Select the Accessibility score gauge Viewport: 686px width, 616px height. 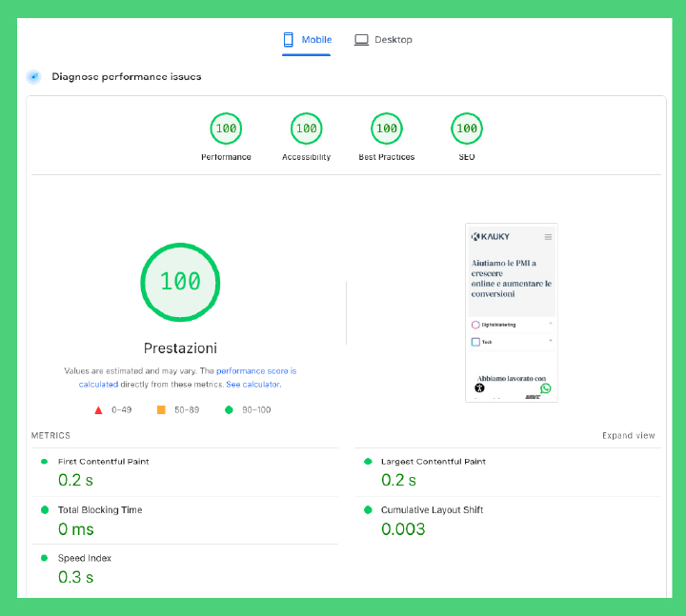coord(306,129)
